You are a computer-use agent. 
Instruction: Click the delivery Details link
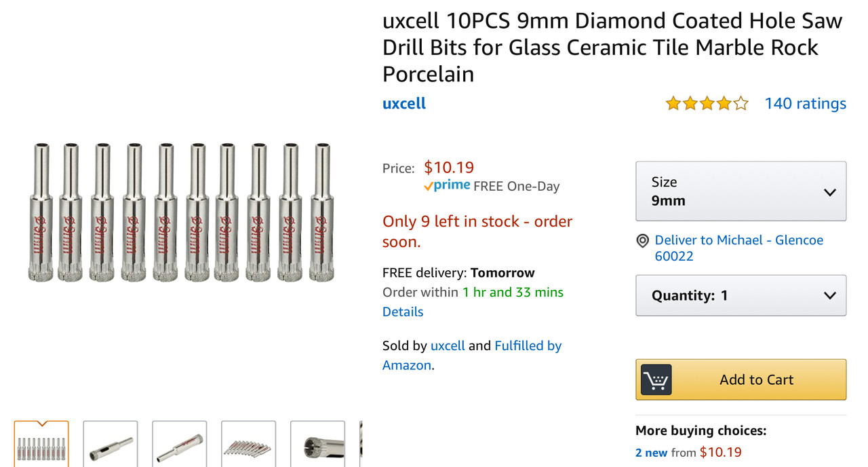pos(403,312)
